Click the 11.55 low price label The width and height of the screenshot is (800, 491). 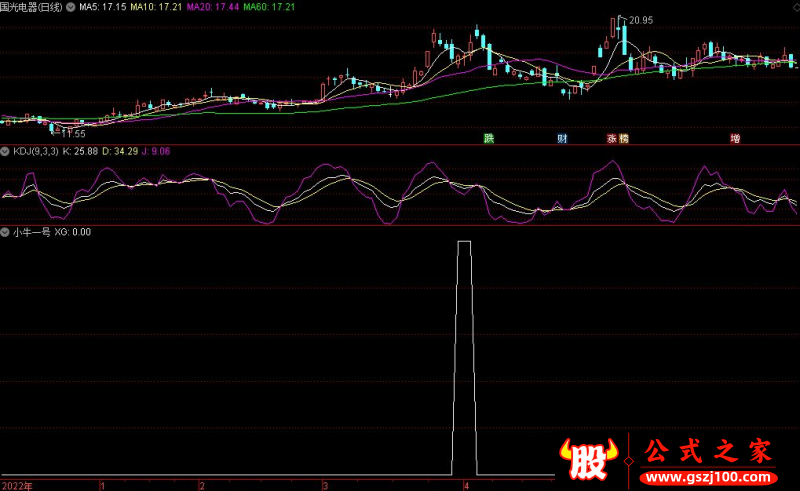[x=73, y=133]
